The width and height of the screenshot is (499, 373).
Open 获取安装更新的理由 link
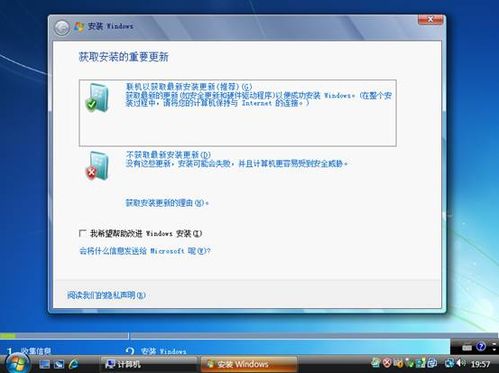(167, 203)
